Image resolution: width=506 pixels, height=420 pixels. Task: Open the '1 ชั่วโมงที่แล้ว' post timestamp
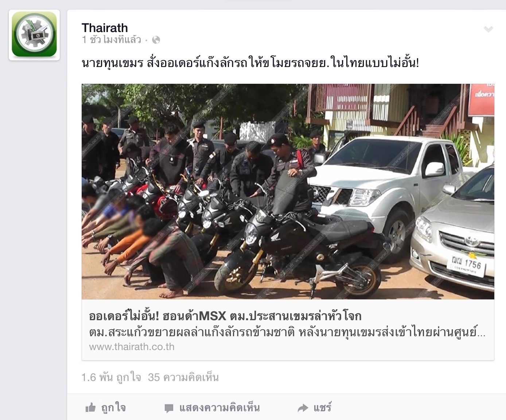(x=112, y=40)
